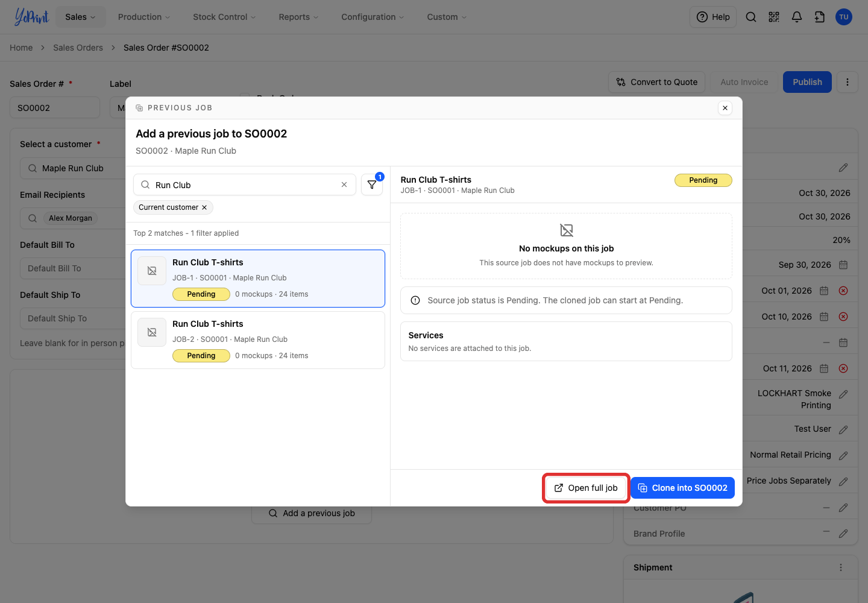Edit Test User field with pencil icon
Screen dimensions: 868x603
coord(843,430)
